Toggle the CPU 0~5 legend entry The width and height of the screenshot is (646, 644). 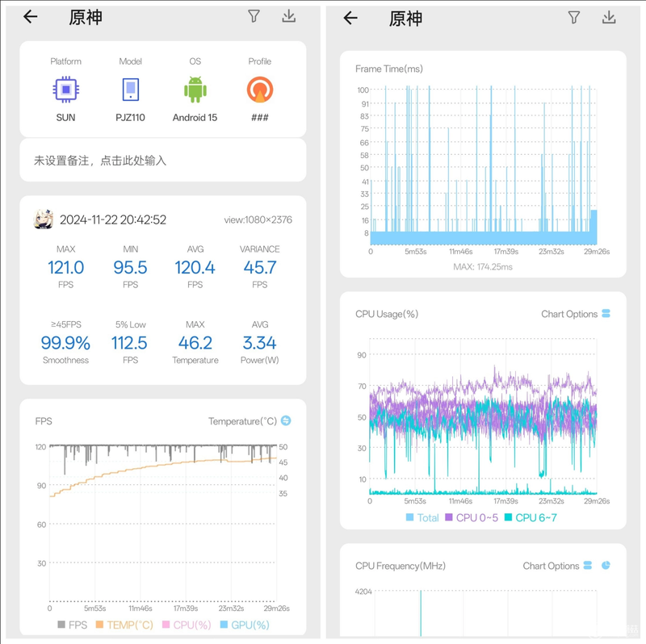[x=472, y=517]
